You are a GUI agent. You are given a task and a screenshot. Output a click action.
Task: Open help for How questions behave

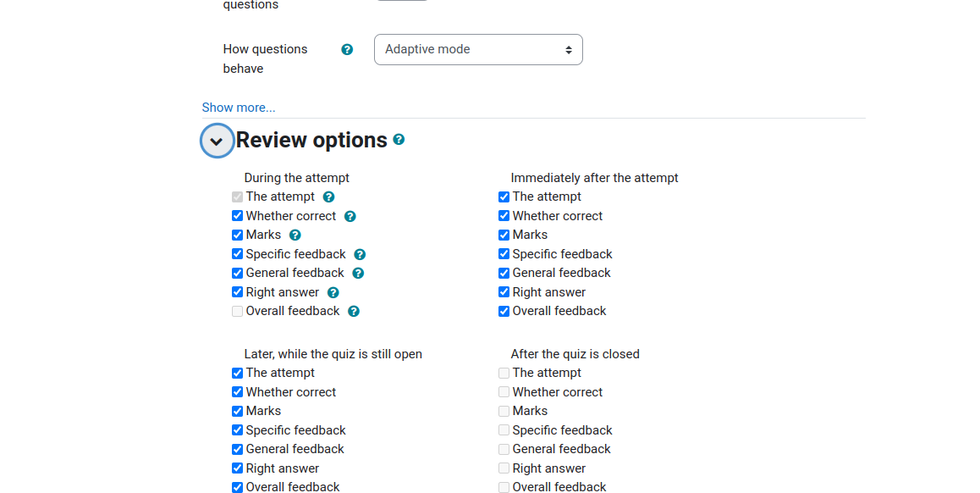[347, 49]
